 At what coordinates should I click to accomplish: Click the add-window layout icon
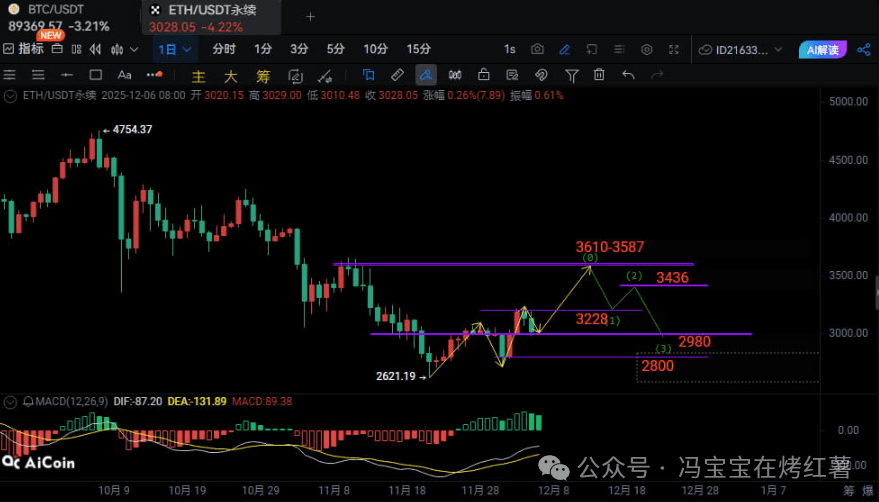[x=592, y=49]
